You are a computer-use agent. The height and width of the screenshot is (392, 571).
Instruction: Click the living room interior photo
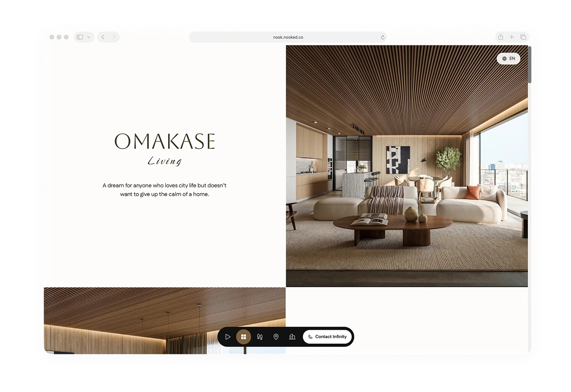tap(407, 166)
